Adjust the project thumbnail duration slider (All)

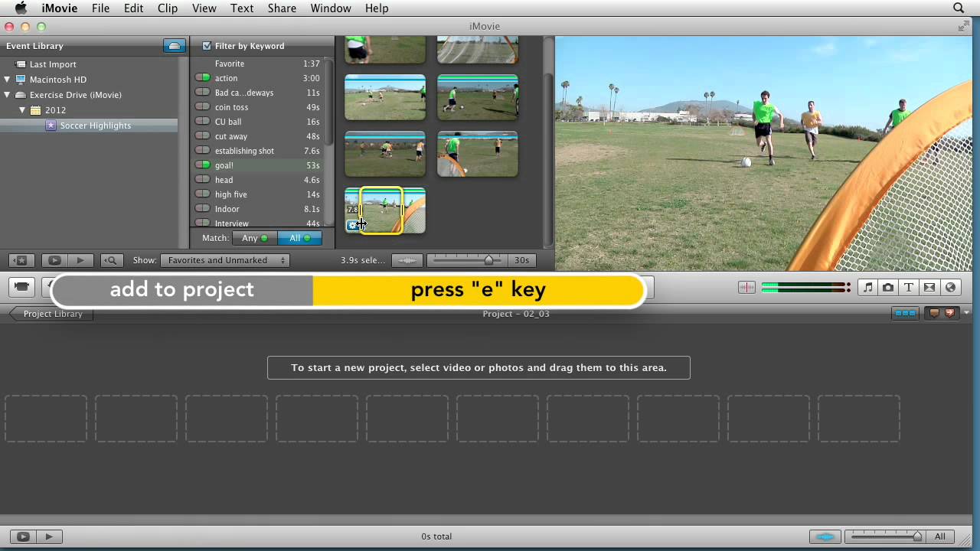click(917, 536)
